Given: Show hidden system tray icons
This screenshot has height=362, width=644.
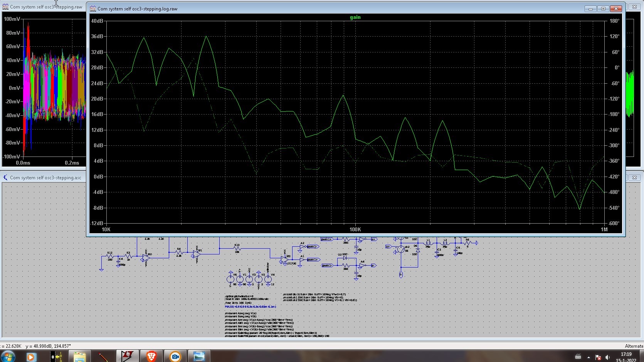Looking at the screenshot, I should tap(589, 357).
